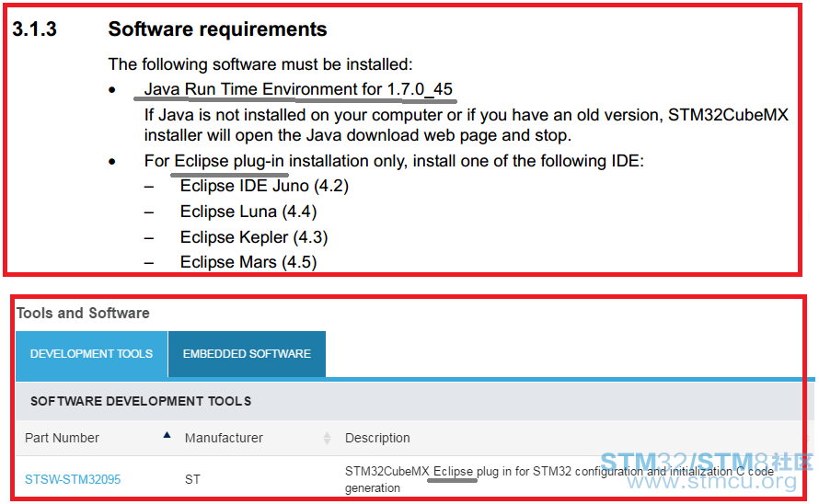
Task: Sort by Part Number column header
Action: 63,438
